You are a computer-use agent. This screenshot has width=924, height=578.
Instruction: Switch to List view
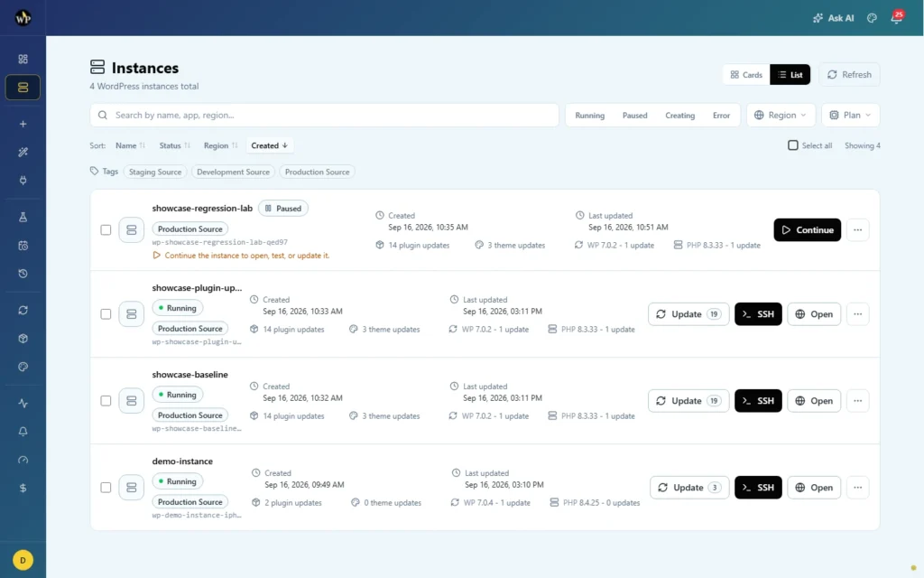(790, 75)
